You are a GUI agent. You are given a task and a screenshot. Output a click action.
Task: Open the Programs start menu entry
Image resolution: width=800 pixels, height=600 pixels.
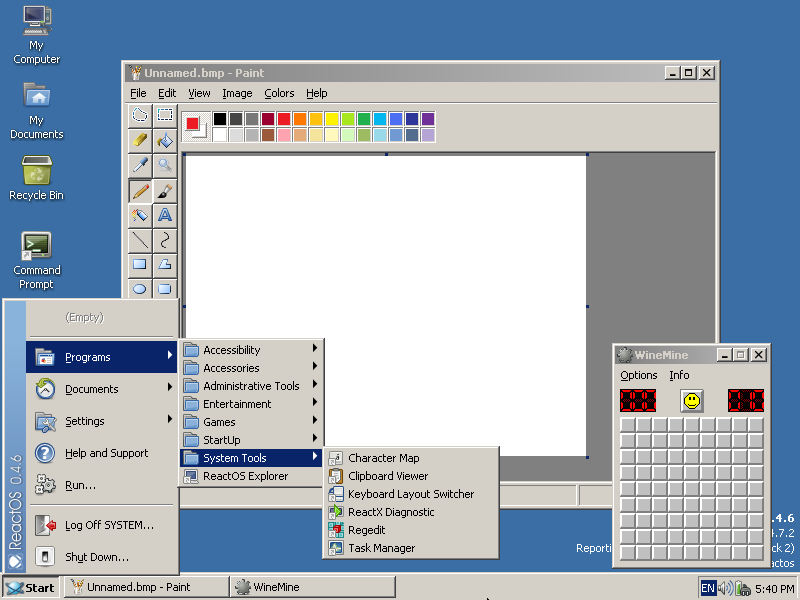tap(102, 357)
